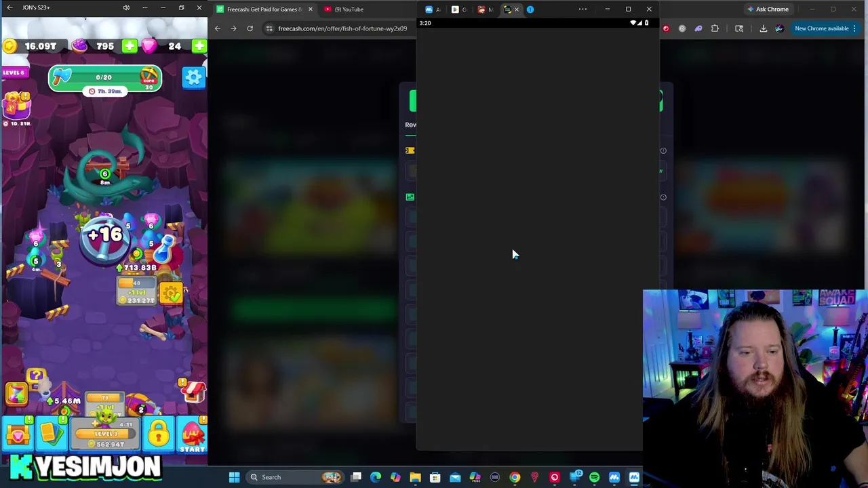The image size is (868, 488).
Task: Click the site info icon in address bar
Action: coord(269,28)
